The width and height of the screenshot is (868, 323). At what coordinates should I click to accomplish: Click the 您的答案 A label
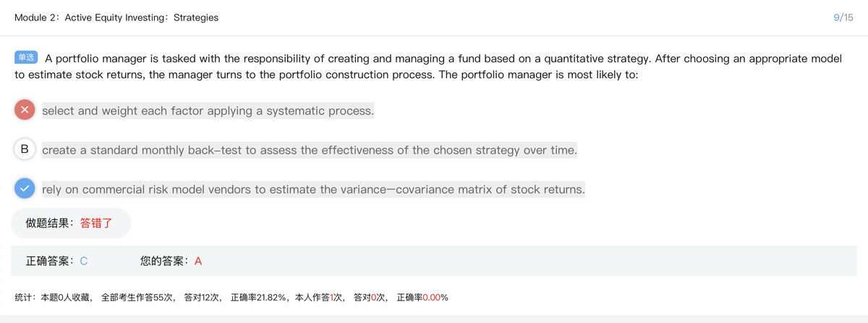point(171,261)
